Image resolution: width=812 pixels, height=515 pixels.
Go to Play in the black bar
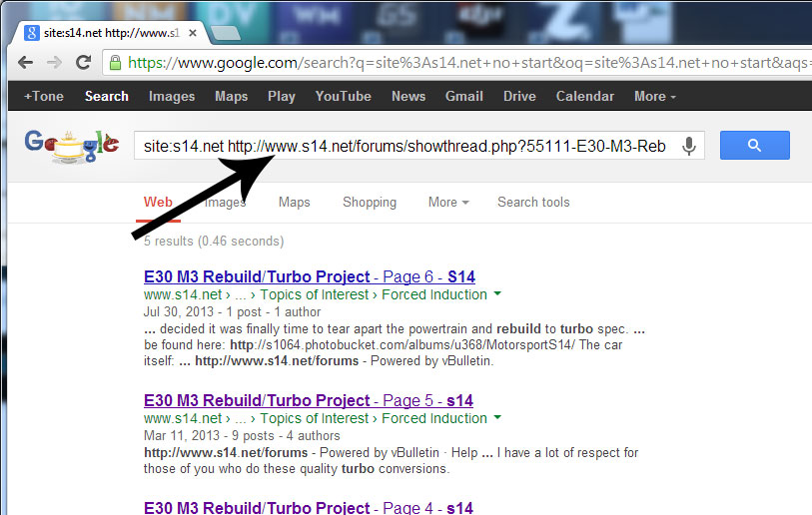282,96
